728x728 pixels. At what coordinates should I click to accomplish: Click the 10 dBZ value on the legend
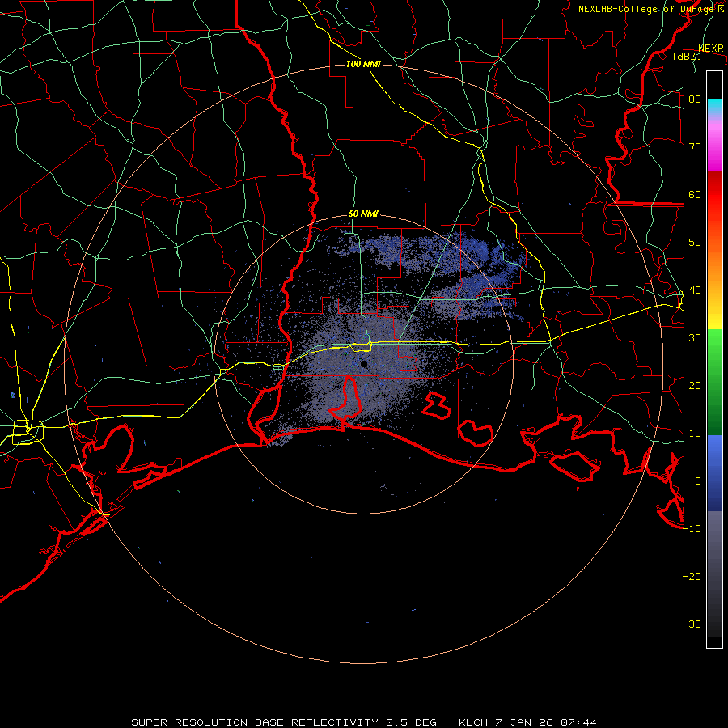coord(695,434)
